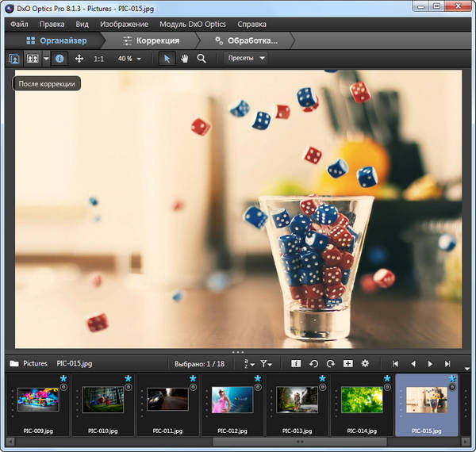Open filmstrip settings gear icon
The width and height of the screenshot is (476, 452).
pos(365,363)
